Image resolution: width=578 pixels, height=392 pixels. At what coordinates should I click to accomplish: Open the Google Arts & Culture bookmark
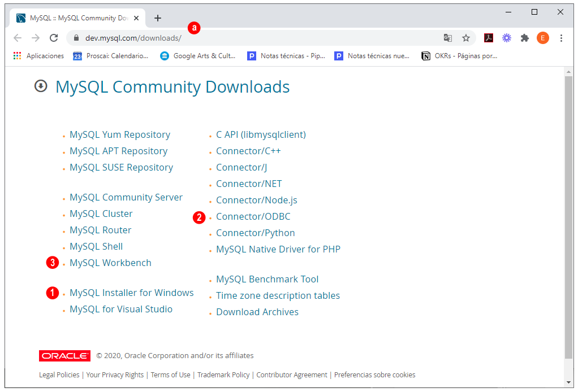(x=197, y=56)
